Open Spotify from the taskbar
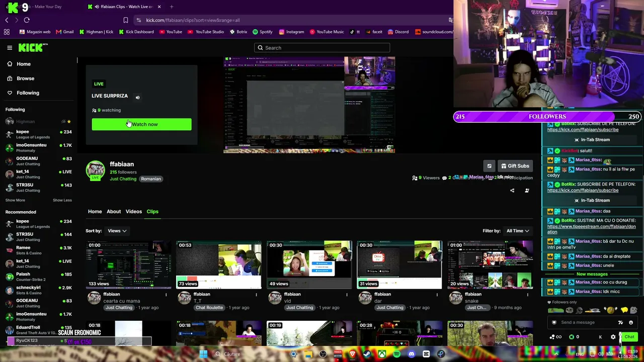 (396, 354)
